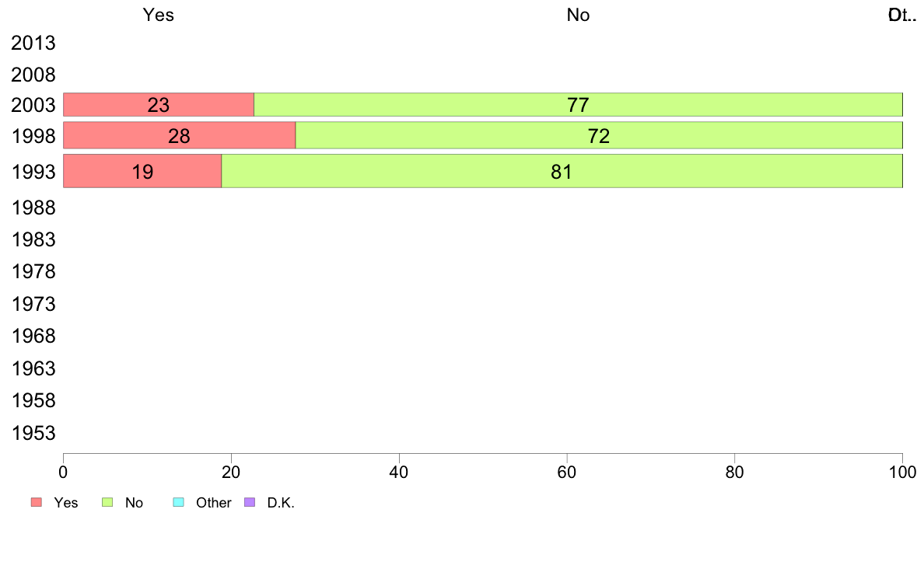Viewport: 924px width, 572px height.
Task: Click the 100 tick on the x-axis
Action: (x=902, y=472)
